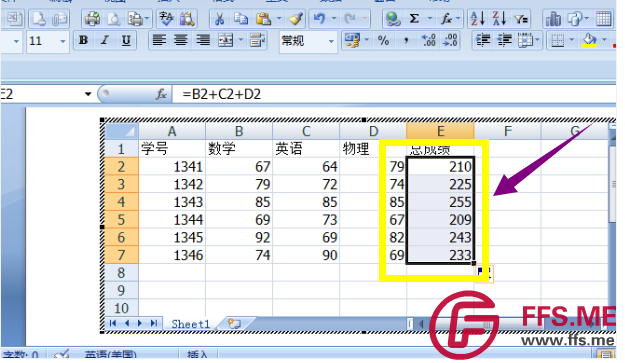This screenshot has width=625, height=363.
Task: Click Insert Function fx toolbar icon
Action: 446,18
